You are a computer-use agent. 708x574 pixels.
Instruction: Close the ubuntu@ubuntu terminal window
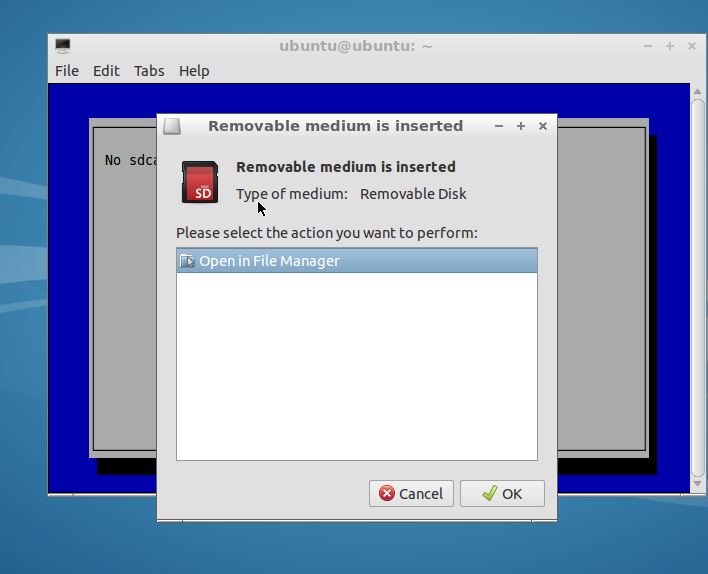(x=692, y=46)
